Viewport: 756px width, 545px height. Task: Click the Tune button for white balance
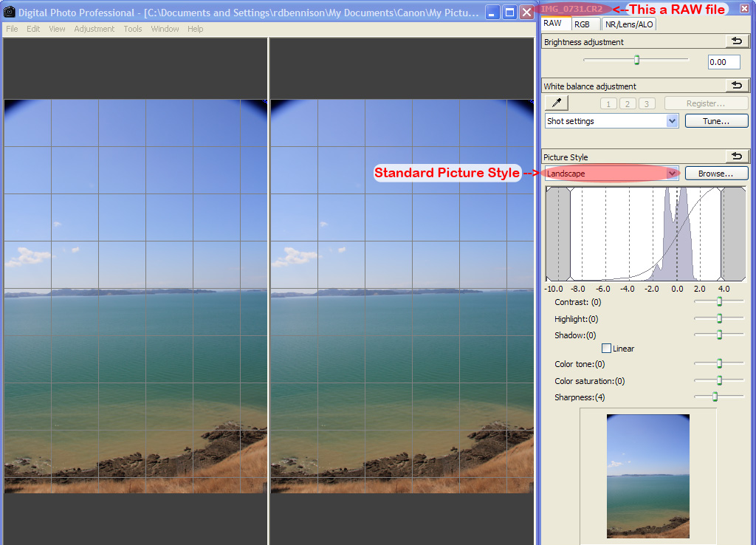(x=715, y=120)
